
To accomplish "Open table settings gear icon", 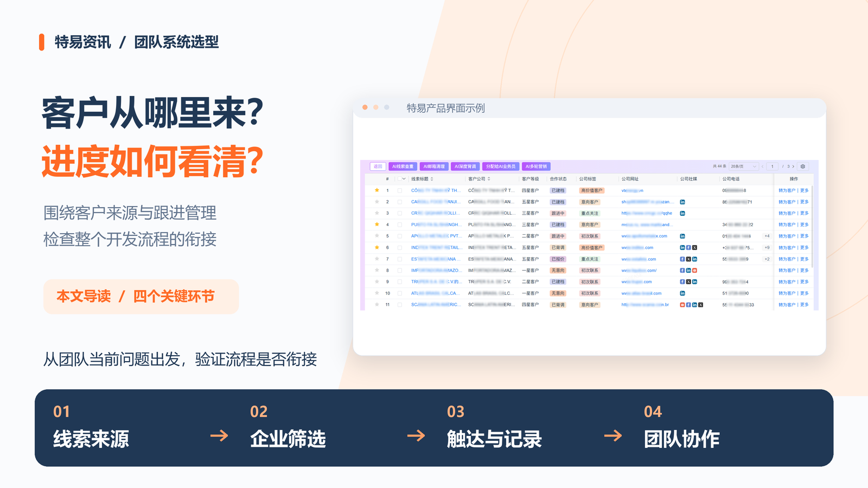I will pos(803,166).
